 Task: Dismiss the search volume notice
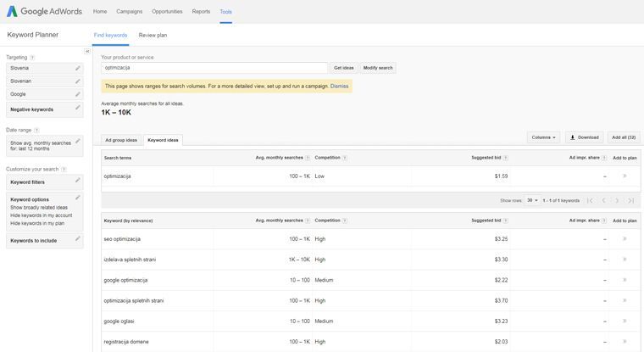tap(339, 87)
